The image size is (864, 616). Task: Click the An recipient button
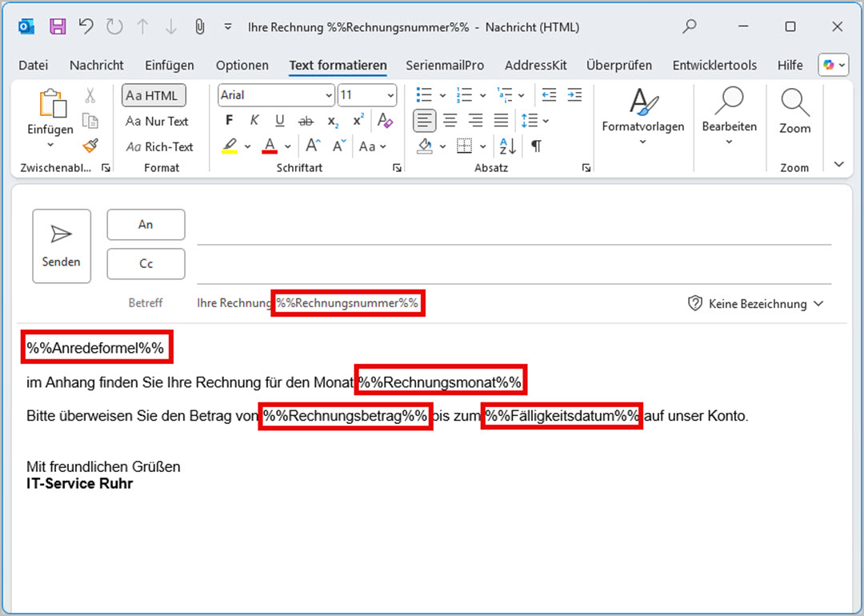146,225
